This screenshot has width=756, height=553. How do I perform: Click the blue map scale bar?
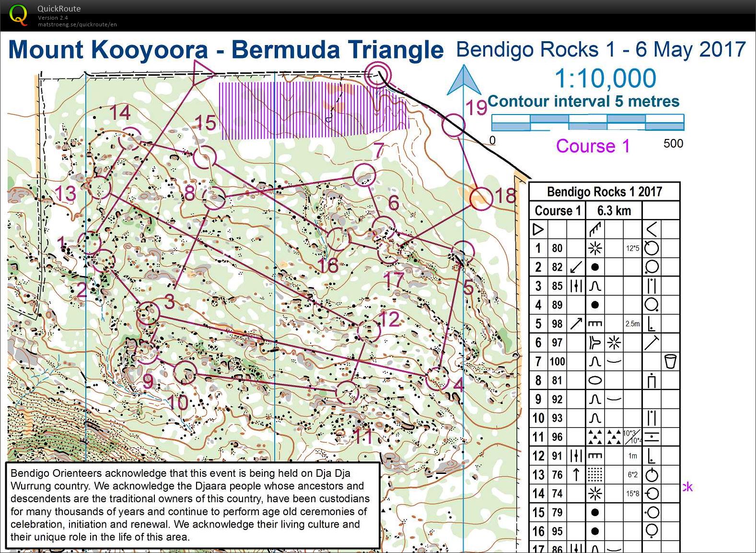coord(587,123)
